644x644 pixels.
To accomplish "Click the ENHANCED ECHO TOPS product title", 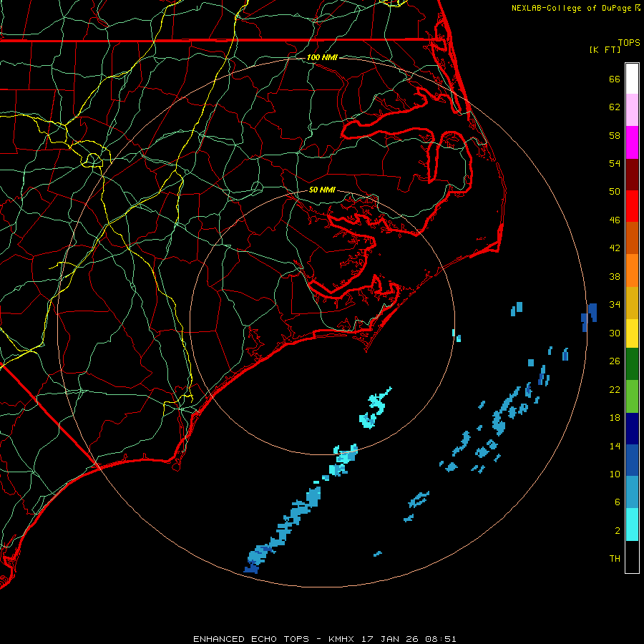I will coord(251,639).
